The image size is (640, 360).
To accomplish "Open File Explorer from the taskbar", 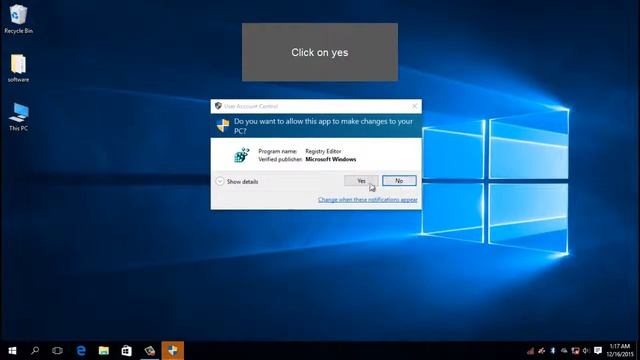I will pyautogui.click(x=104, y=351).
